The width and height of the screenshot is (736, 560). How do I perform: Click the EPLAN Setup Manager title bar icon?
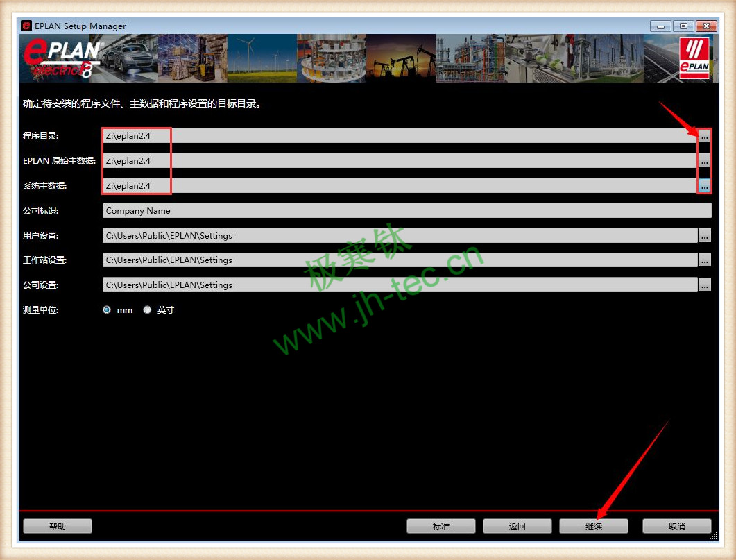(26, 26)
